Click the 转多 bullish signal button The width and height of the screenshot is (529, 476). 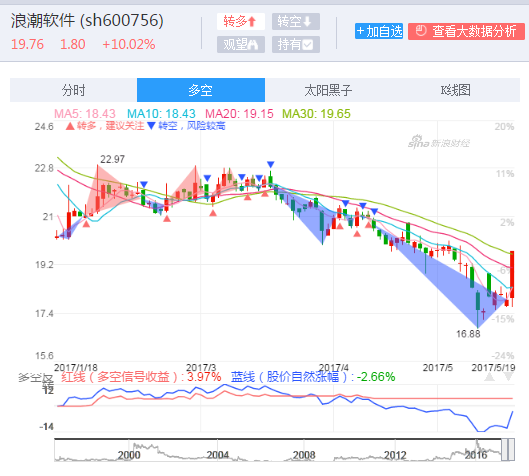point(241,22)
